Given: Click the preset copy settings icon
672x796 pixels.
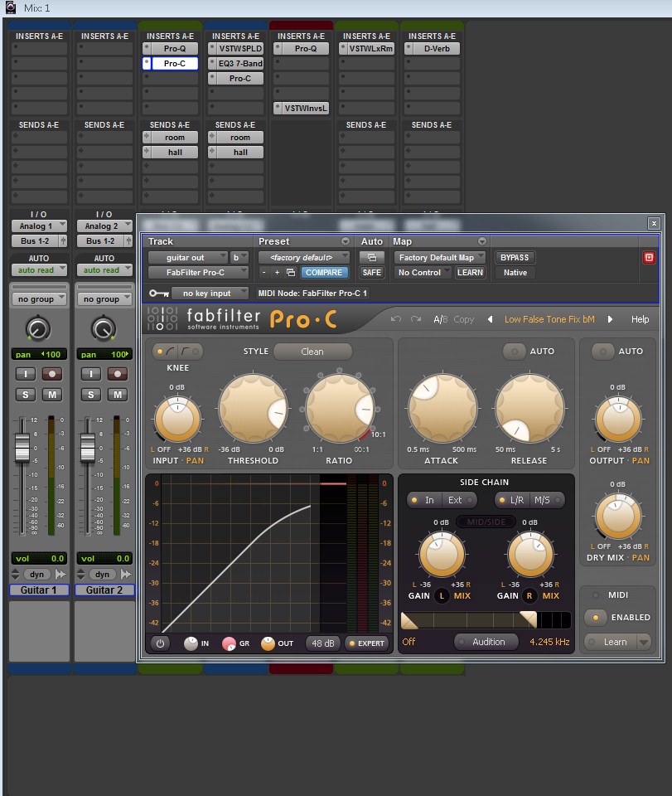Looking at the screenshot, I should tap(291, 273).
